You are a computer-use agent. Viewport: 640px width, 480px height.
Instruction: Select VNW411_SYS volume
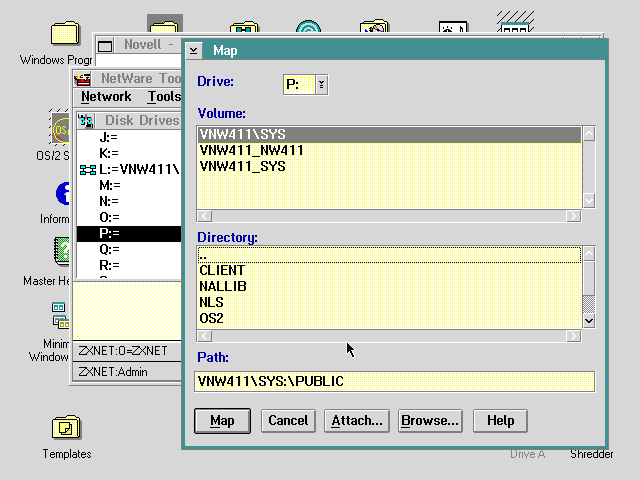tap(389, 167)
